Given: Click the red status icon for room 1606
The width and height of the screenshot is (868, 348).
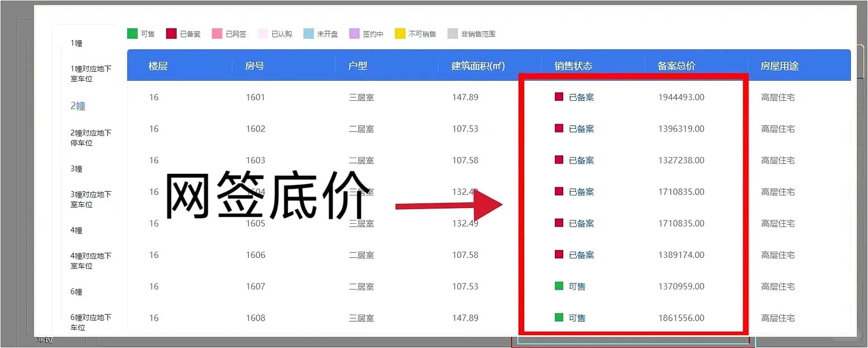Looking at the screenshot, I should click(559, 254).
